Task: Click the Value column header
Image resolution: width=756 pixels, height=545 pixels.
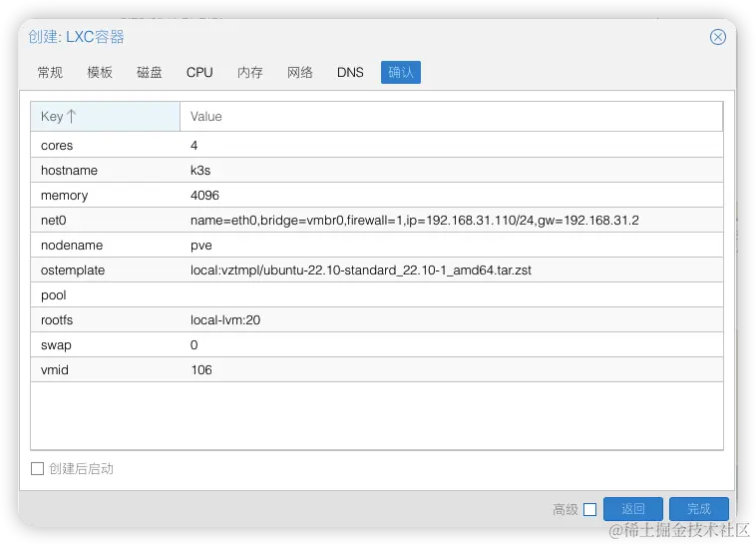Action: point(451,117)
